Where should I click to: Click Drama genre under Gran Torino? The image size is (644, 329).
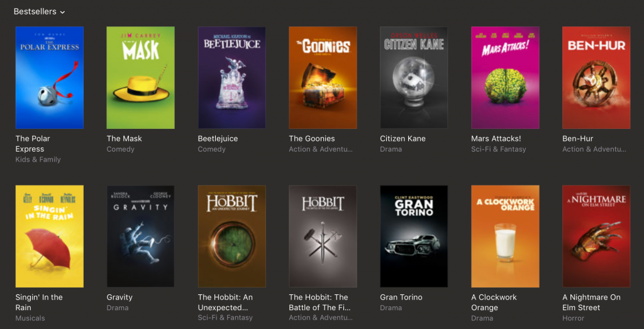(x=391, y=308)
